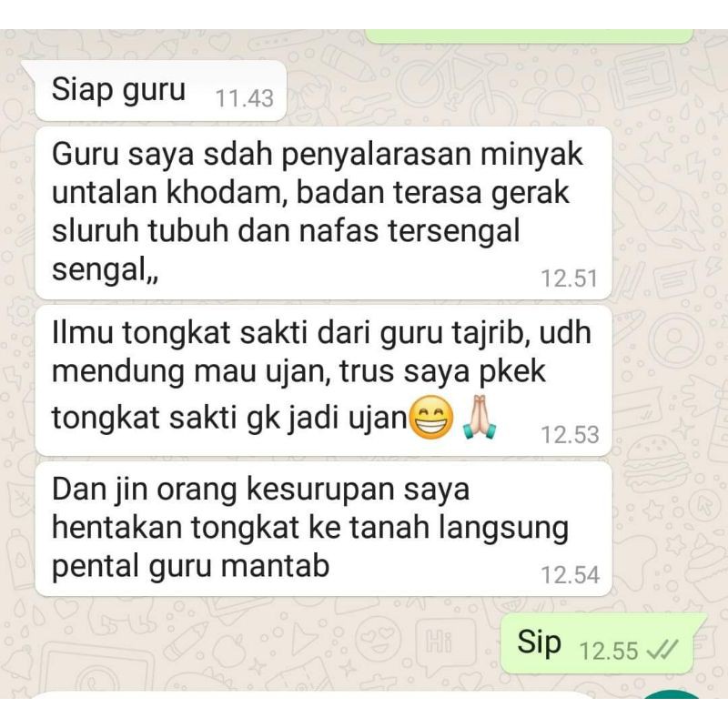Select the message about minyak untalan khodam
Image resolution: width=728 pixels, height=728 pixels.
(324, 213)
